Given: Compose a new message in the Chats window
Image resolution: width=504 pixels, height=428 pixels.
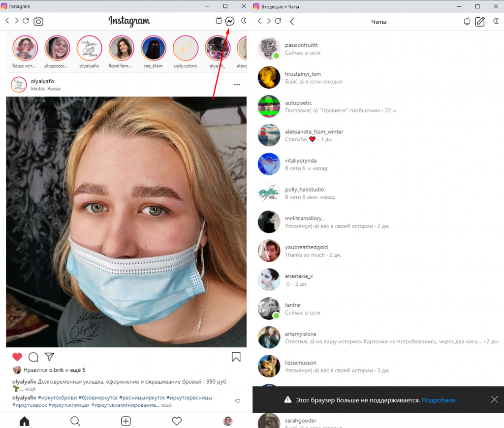Looking at the screenshot, I should point(480,21).
